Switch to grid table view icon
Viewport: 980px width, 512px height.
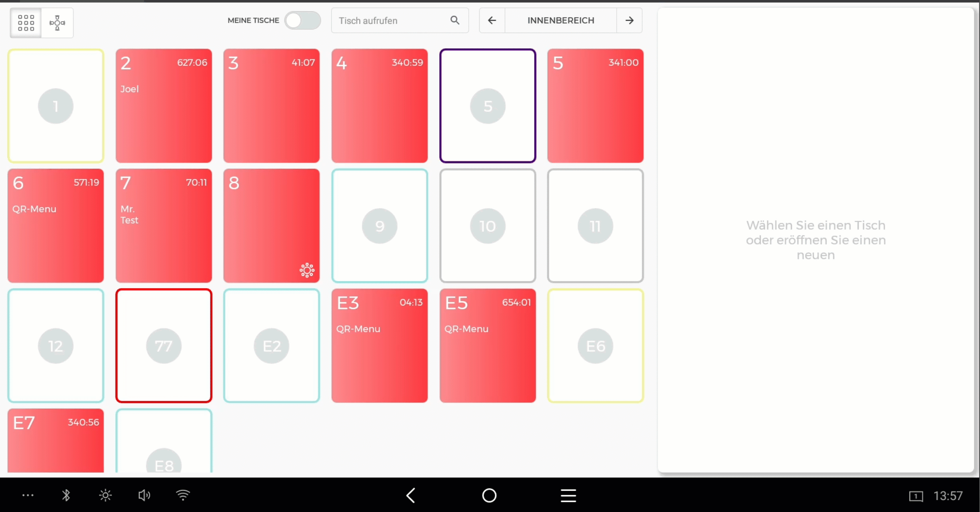(26, 23)
